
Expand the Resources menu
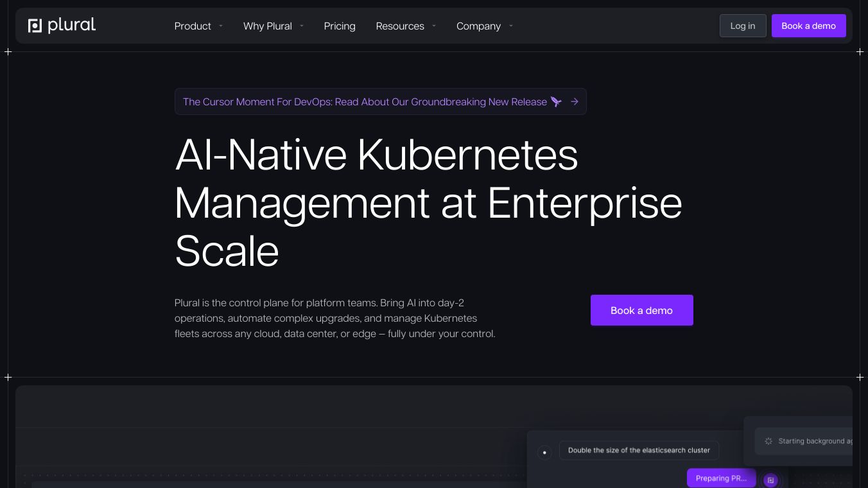point(406,26)
